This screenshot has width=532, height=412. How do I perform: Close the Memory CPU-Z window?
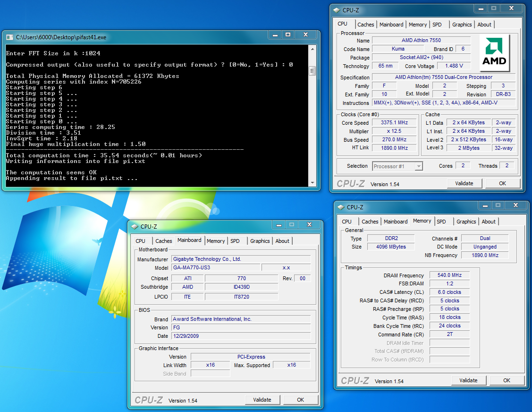click(515, 205)
